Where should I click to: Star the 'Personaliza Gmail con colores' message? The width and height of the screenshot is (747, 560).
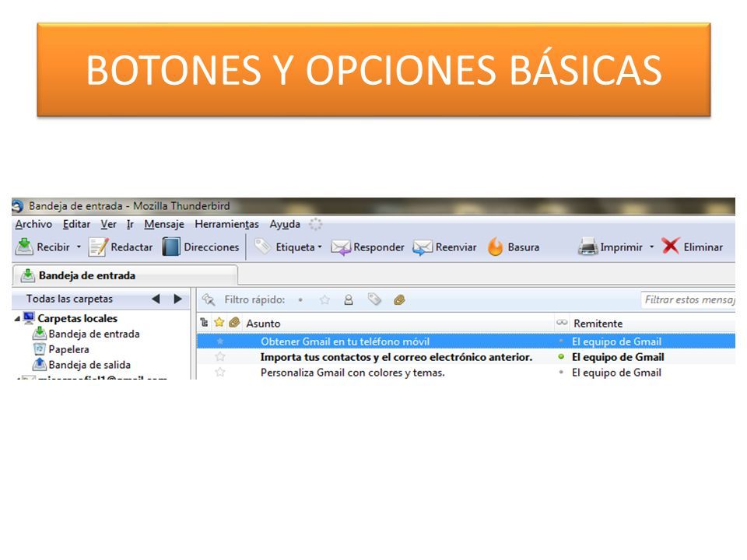point(220,372)
